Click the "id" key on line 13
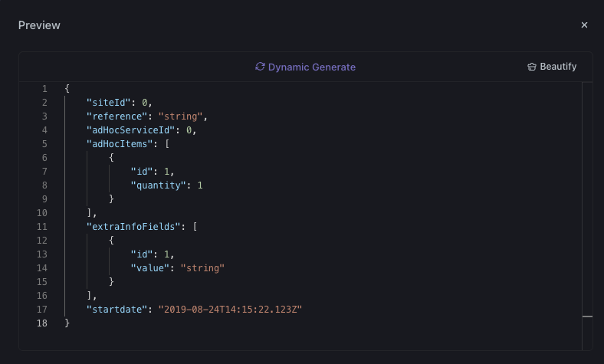This screenshot has height=364, width=604. pyautogui.click(x=141, y=254)
